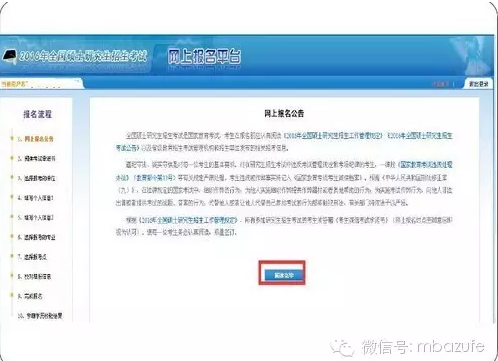Click the 网上报名平台 header title
Image resolution: width=498 pixels, height=361 pixels.
point(204,56)
